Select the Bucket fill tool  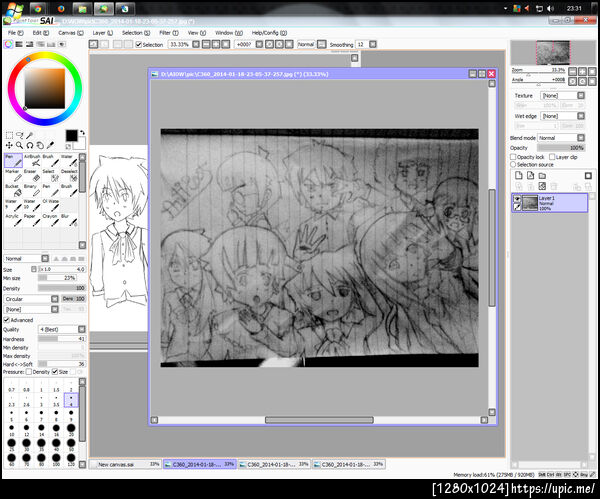[x=13, y=190]
